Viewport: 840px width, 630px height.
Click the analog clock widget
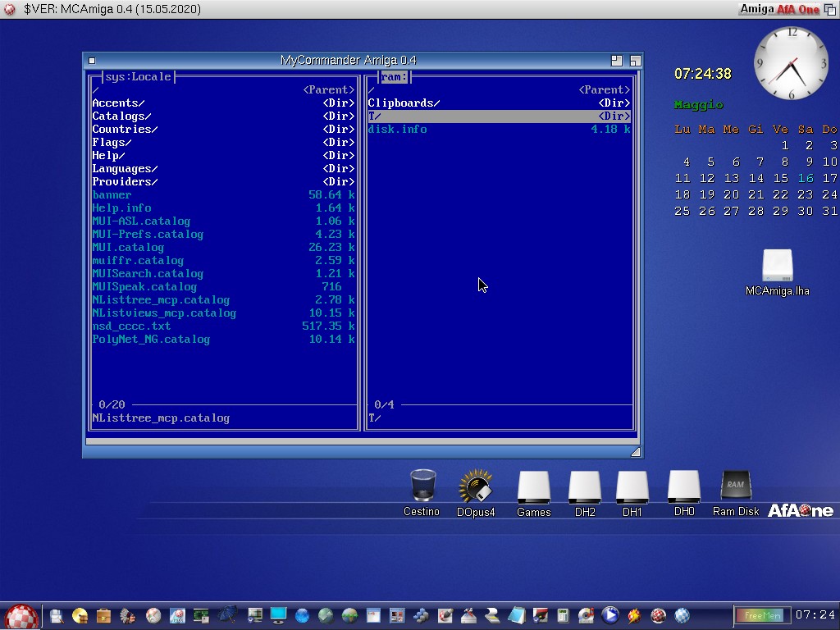(x=792, y=64)
